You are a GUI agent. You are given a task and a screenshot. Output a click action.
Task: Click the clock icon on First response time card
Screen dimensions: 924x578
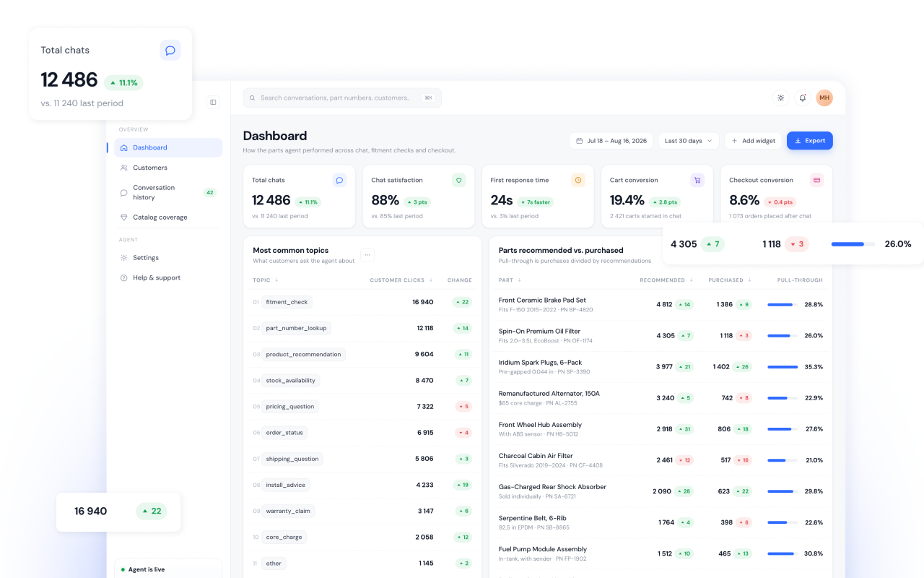(577, 180)
